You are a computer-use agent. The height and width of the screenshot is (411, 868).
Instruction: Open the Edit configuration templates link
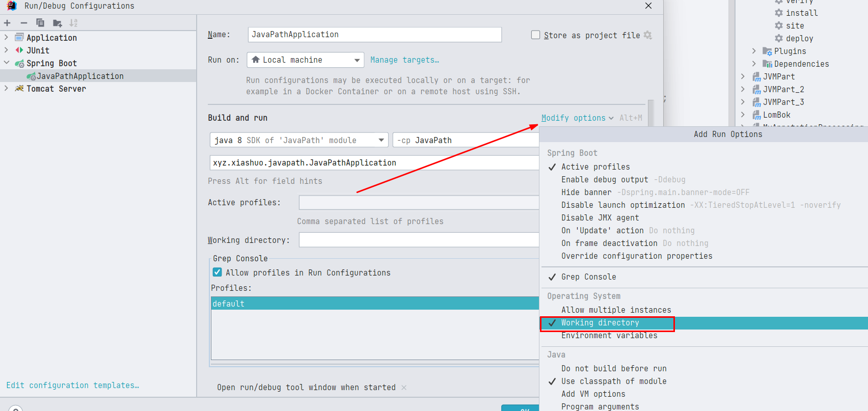[x=72, y=385]
